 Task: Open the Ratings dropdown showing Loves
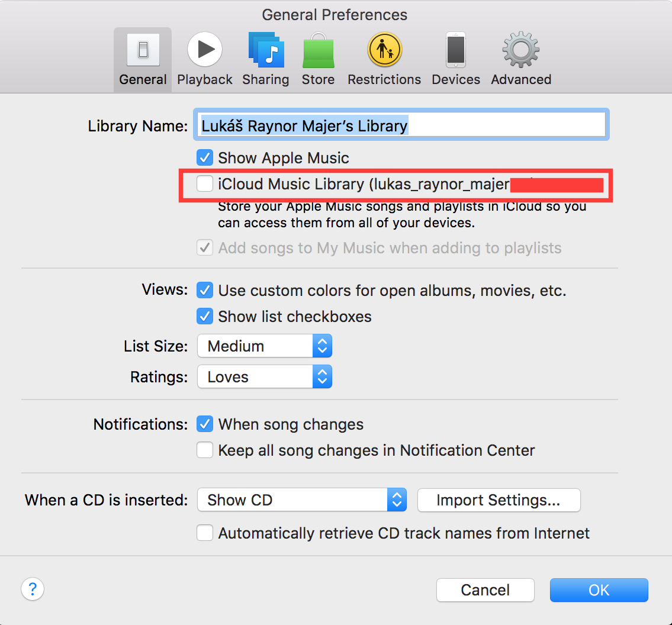click(x=265, y=376)
